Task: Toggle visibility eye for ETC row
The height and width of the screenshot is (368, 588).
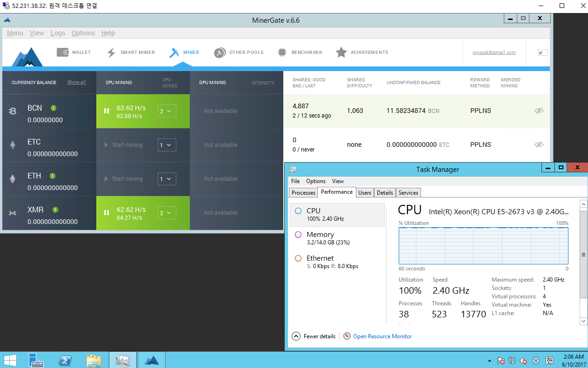Action: (x=539, y=145)
